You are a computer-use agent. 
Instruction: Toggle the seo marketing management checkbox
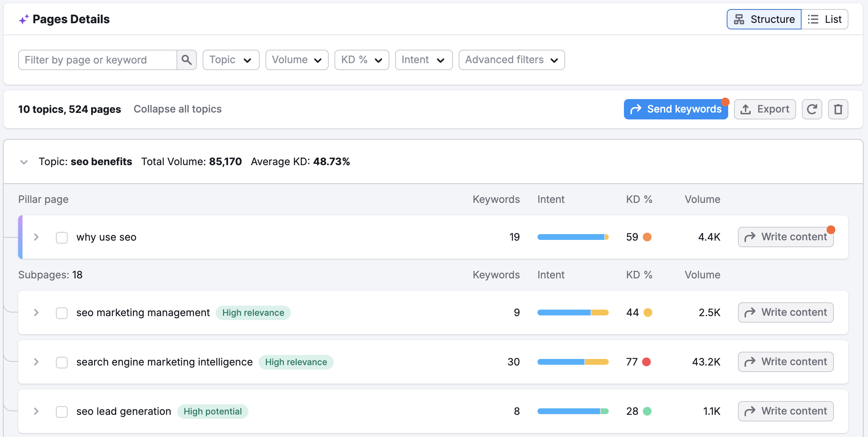point(61,312)
